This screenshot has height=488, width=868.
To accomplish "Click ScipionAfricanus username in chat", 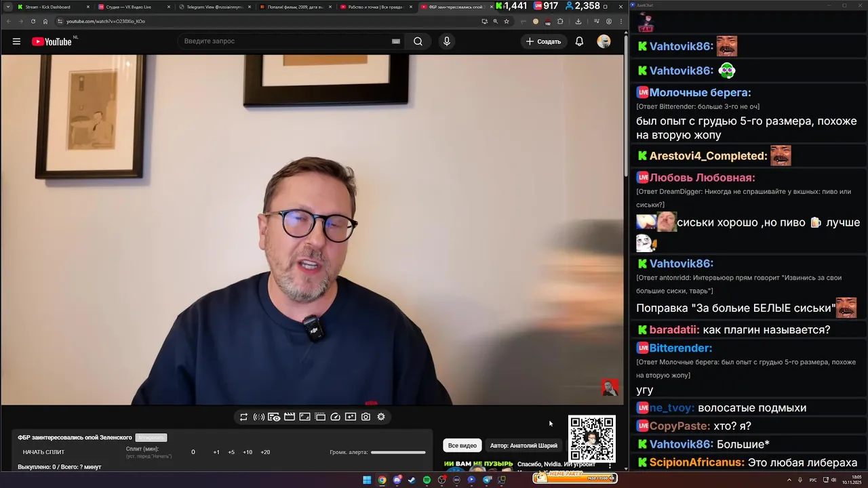I will tap(696, 462).
